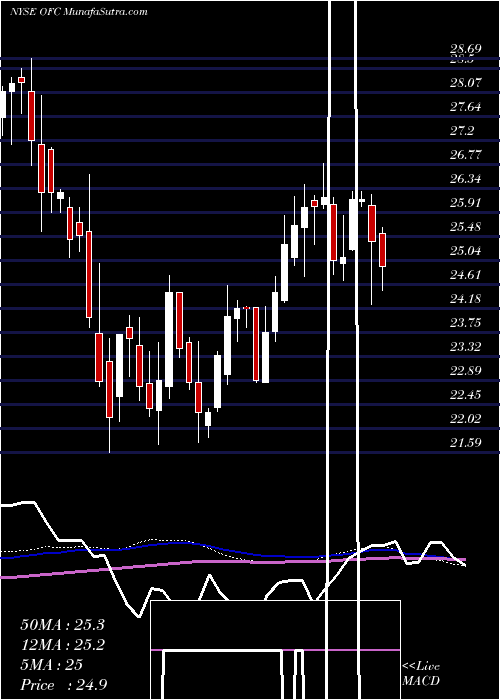500x700 pixels.
Task: Click the 23.75 price level label
Action: [x=466, y=322]
